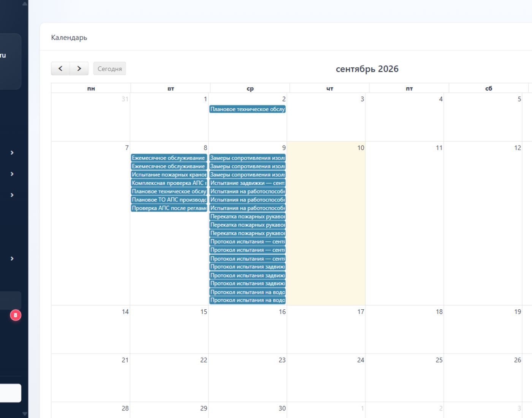Select day number 11 in the calendar
This screenshot has height=418, width=532.
pos(439,148)
